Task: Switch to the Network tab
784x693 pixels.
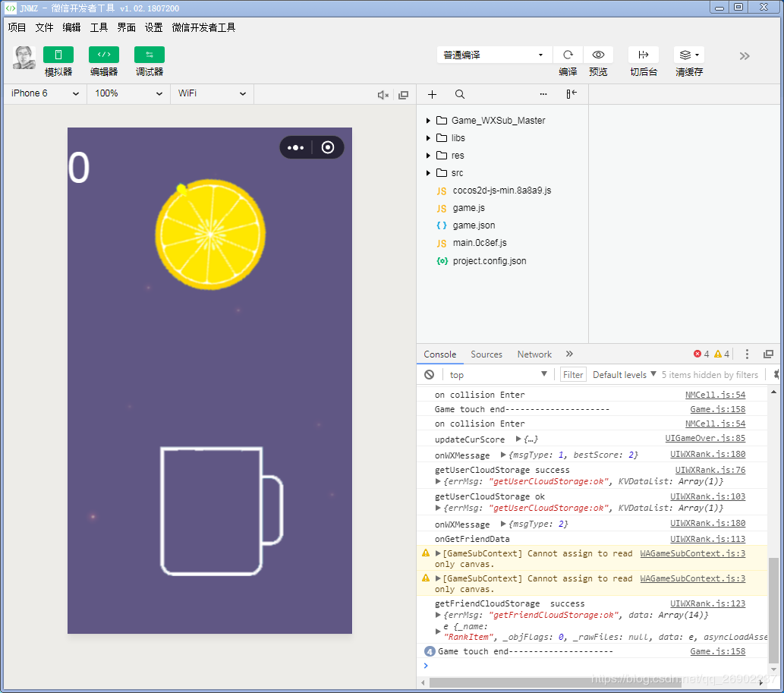Action: click(534, 354)
